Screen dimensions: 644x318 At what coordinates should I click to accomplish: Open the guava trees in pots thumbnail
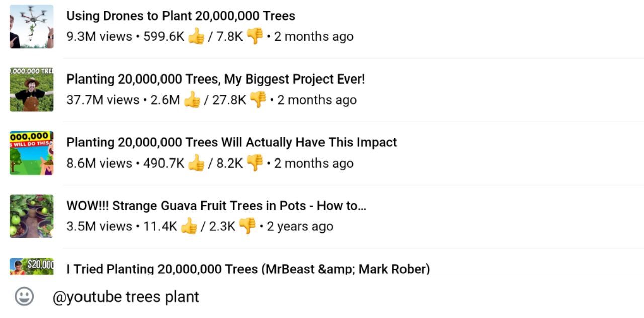click(x=31, y=216)
